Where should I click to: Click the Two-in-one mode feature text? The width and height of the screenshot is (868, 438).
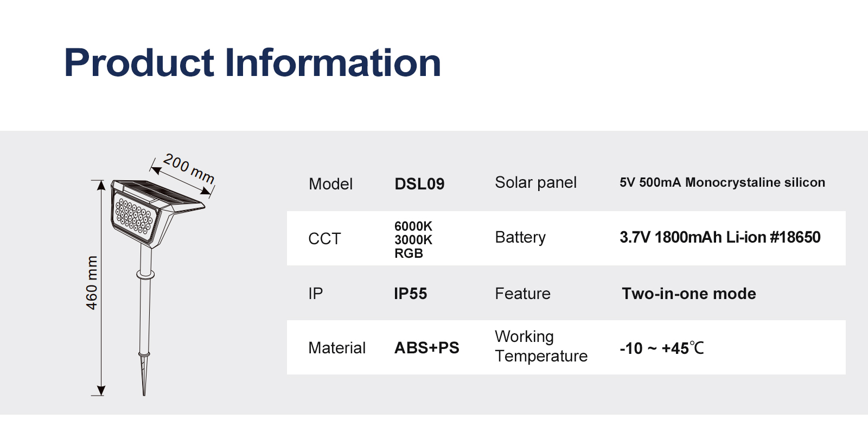688,294
